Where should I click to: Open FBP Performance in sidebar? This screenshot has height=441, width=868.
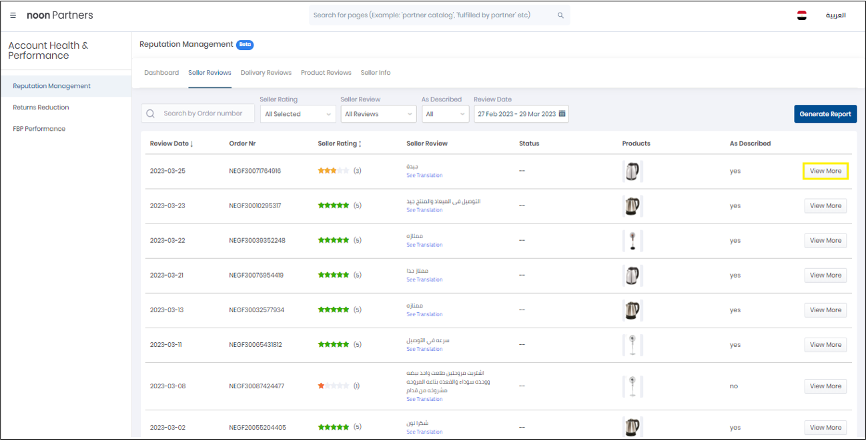39,129
